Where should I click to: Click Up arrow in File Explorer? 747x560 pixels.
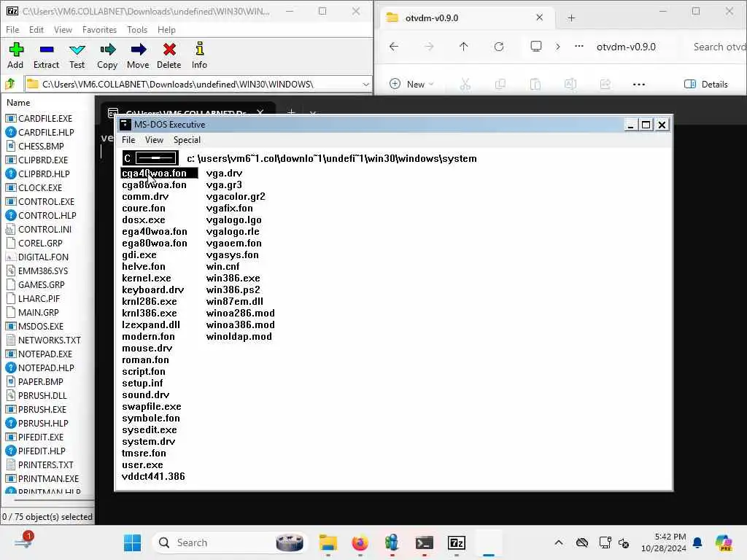pos(463,47)
